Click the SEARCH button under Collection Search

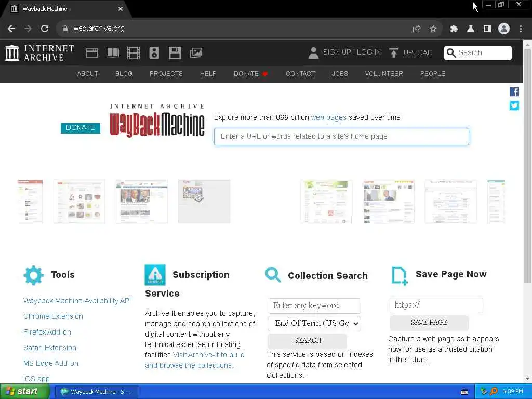coord(308,341)
